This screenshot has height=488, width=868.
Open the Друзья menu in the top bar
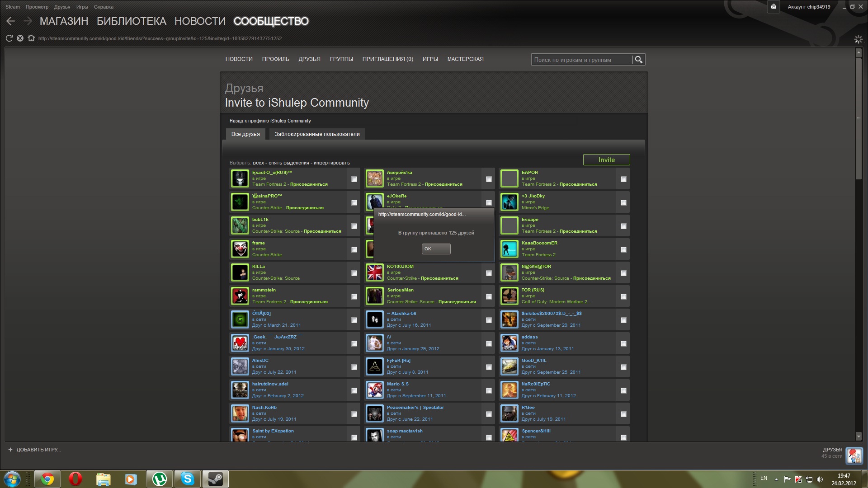coord(62,7)
